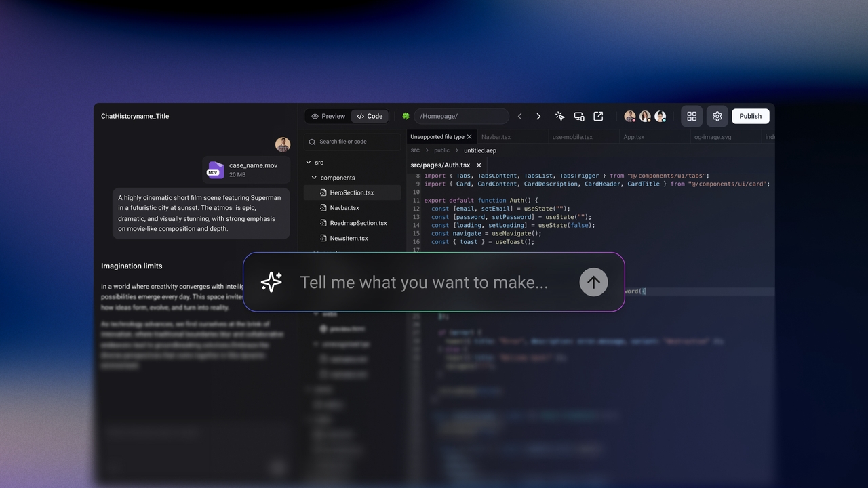Click the Publish button

tap(750, 116)
